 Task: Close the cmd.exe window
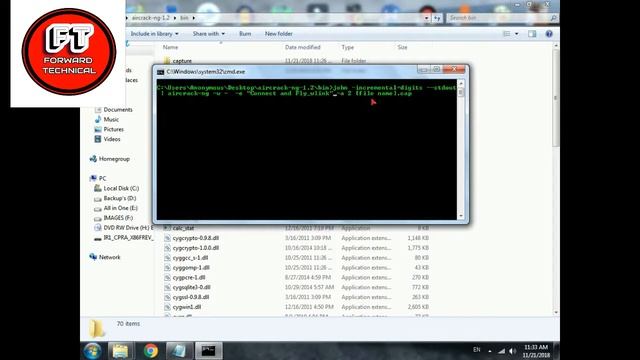tap(454, 69)
